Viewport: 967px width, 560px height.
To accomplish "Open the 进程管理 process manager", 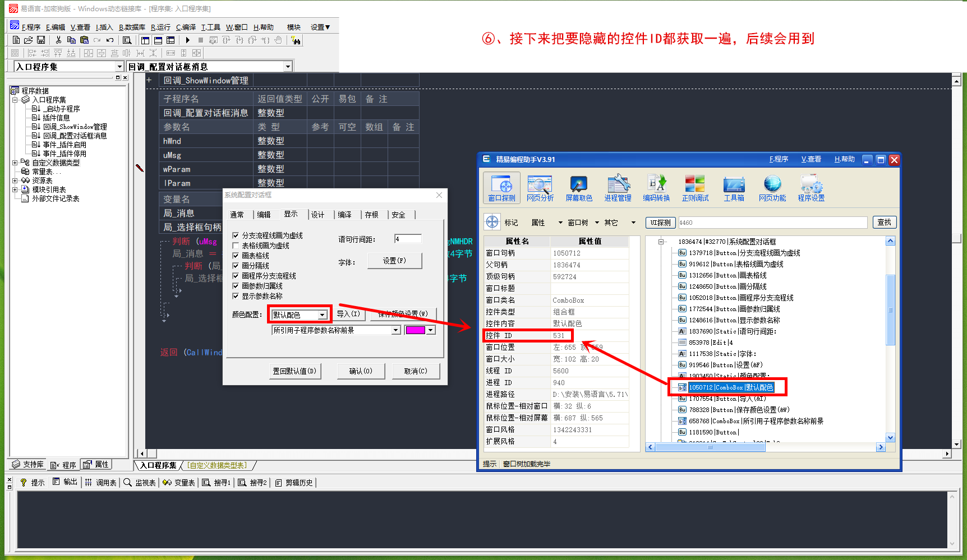I will coord(618,188).
